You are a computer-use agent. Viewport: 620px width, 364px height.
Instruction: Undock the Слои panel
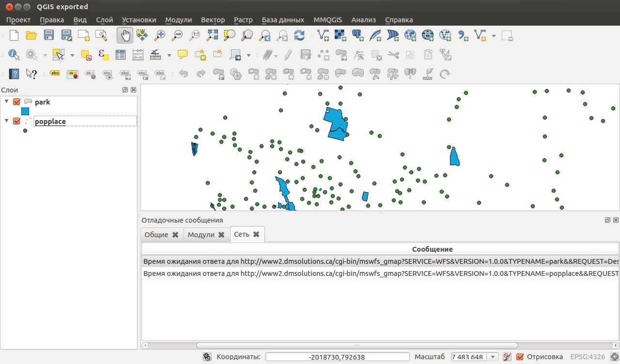125,90
